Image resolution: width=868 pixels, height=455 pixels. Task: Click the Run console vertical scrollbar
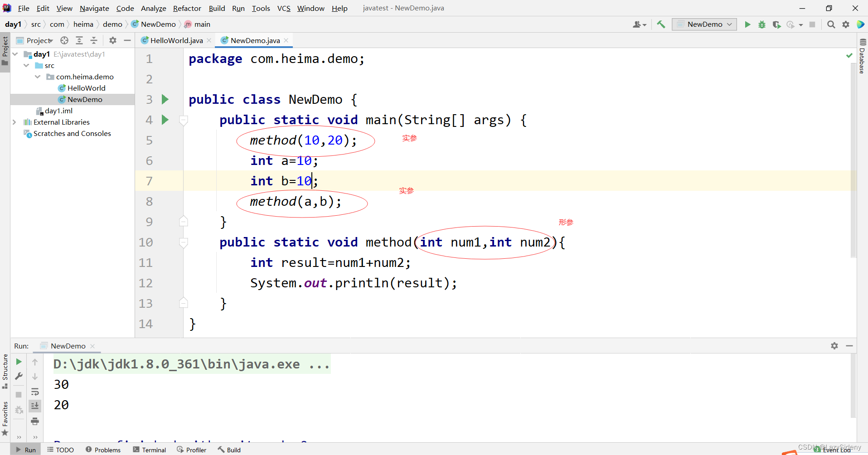pyautogui.click(x=853, y=386)
